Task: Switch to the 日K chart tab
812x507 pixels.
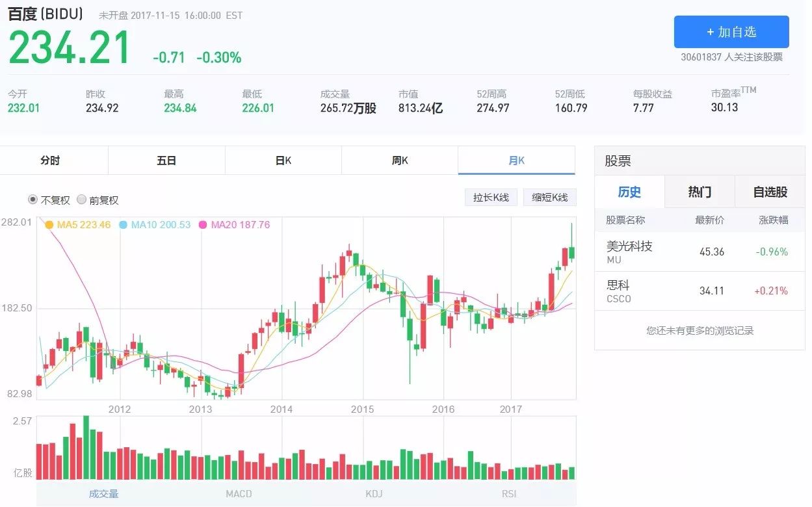Action: [283, 161]
